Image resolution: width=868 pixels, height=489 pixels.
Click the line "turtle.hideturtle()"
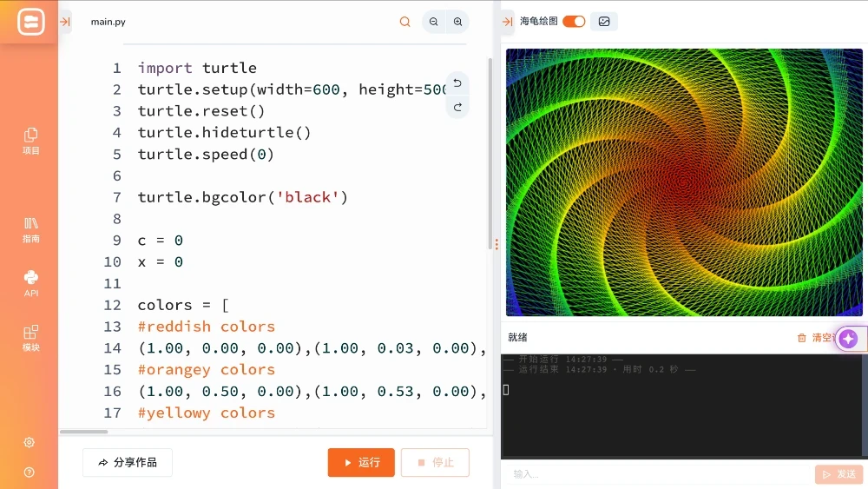pos(224,132)
